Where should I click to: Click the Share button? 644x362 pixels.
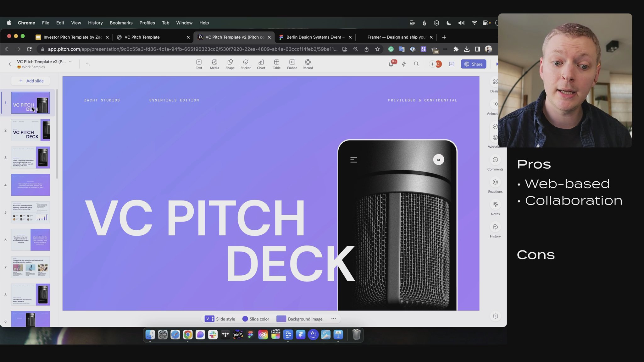pos(473,64)
